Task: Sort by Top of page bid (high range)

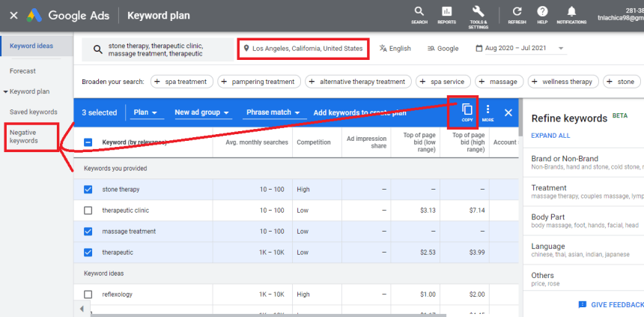Action: click(x=468, y=142)
